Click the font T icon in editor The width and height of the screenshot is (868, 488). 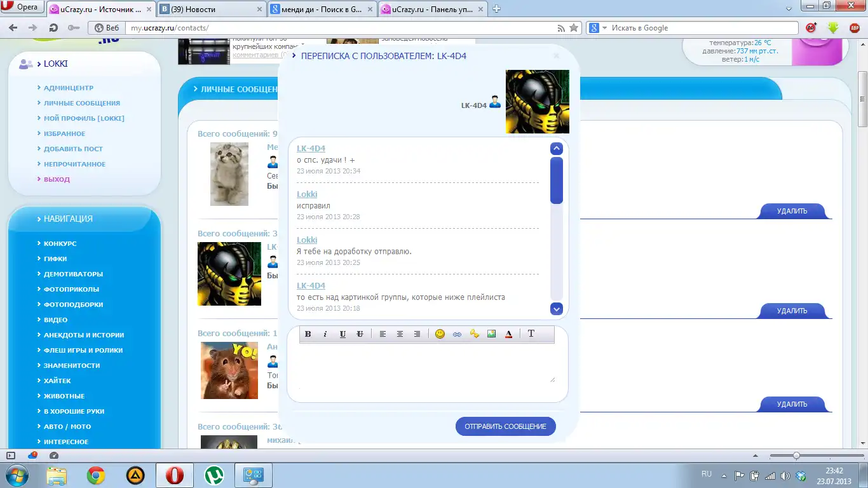[x=531, y=334]
